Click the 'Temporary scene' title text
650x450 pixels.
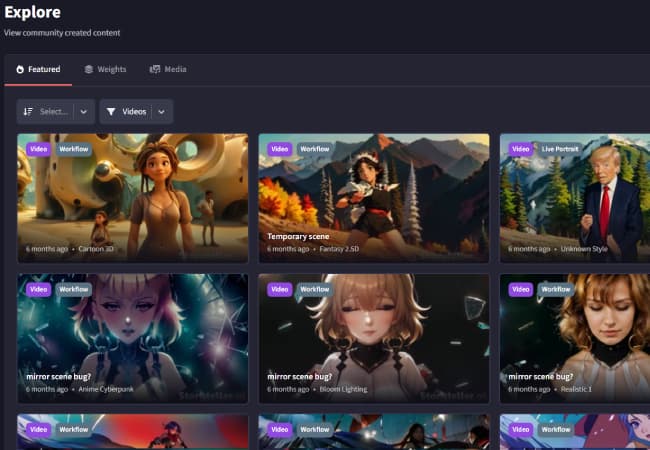[x=298, y=237]
